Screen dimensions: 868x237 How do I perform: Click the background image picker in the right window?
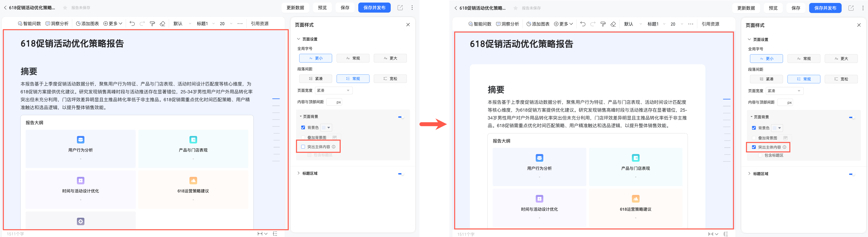point(785,138)
